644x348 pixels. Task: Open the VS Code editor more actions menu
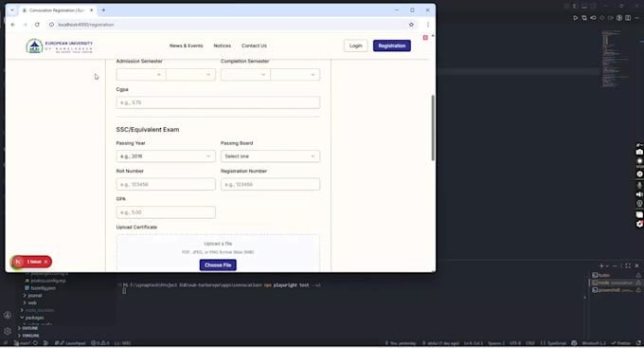coord(637,18)
